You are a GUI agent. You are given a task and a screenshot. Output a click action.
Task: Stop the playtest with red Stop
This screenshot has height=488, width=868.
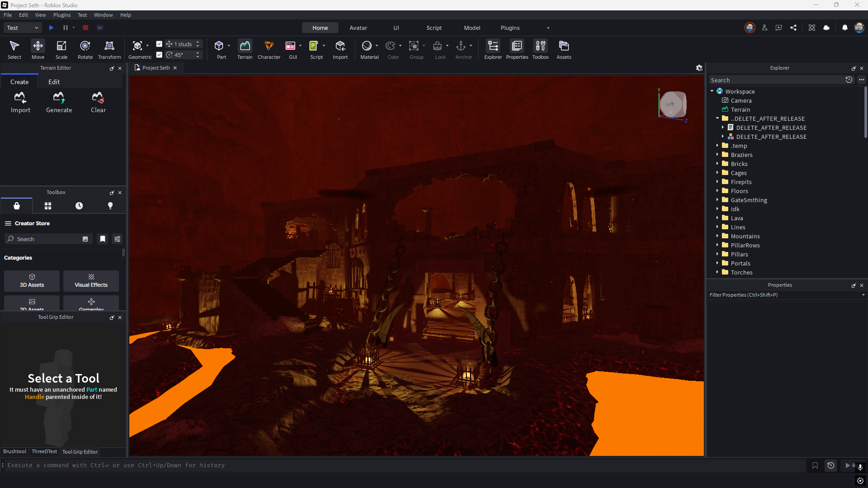pyautogui.click(x=85, y=28)
